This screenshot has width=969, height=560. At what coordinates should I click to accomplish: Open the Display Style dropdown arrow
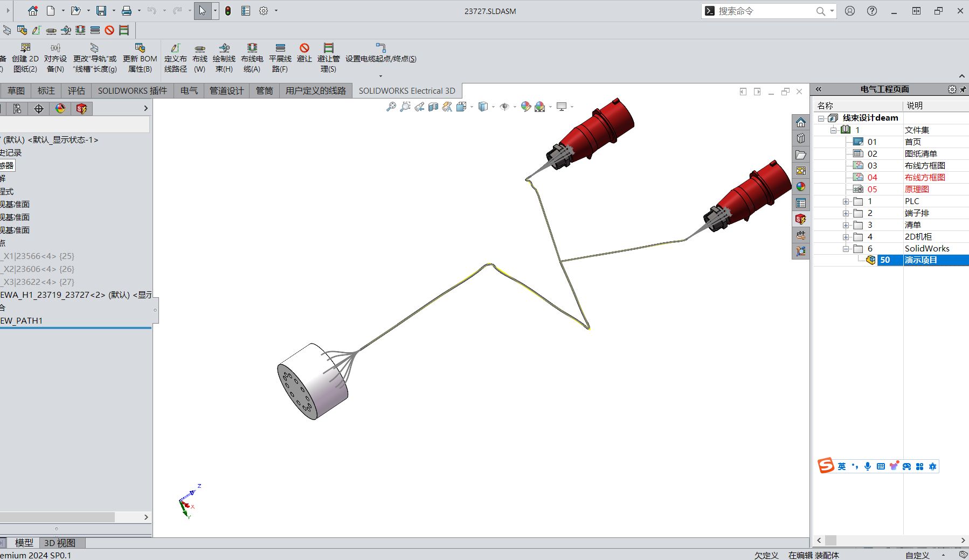click(x=493, y=107)
